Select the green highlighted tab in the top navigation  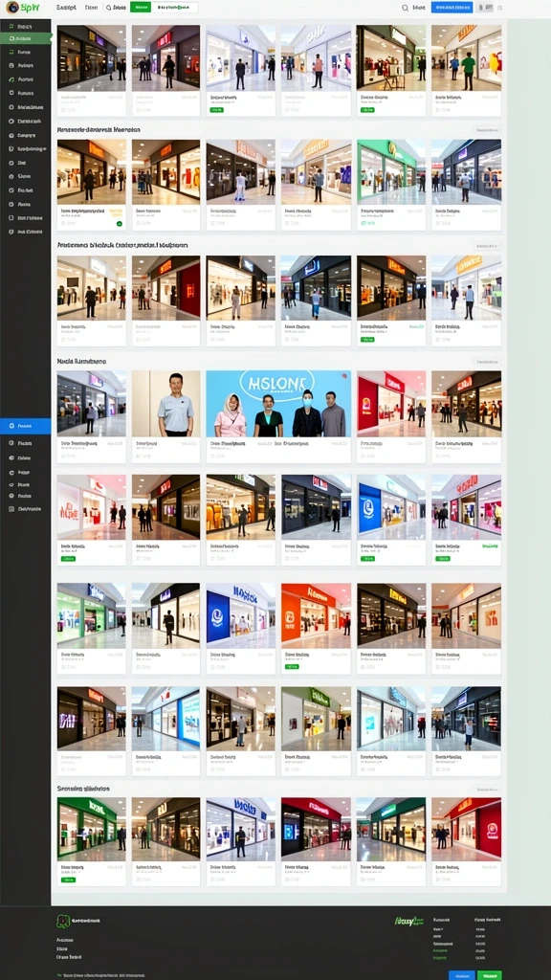(x=141, y=8)
